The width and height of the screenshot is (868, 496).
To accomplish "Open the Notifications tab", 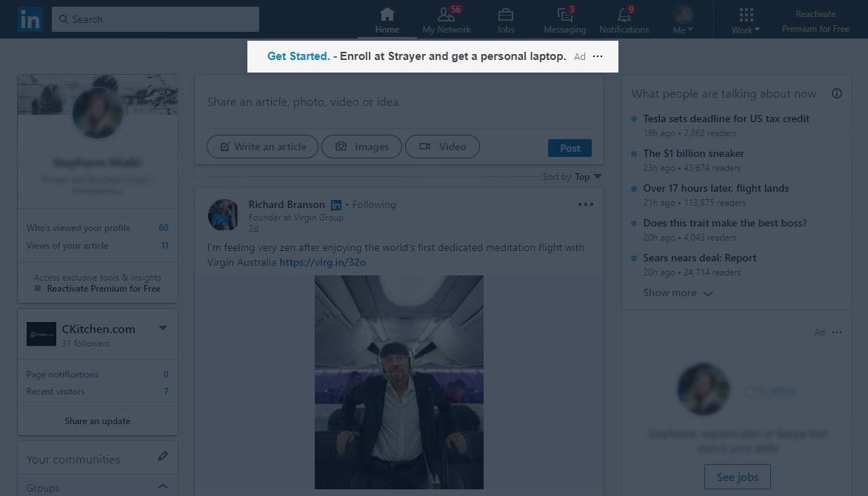I will [x=624, y=20].
